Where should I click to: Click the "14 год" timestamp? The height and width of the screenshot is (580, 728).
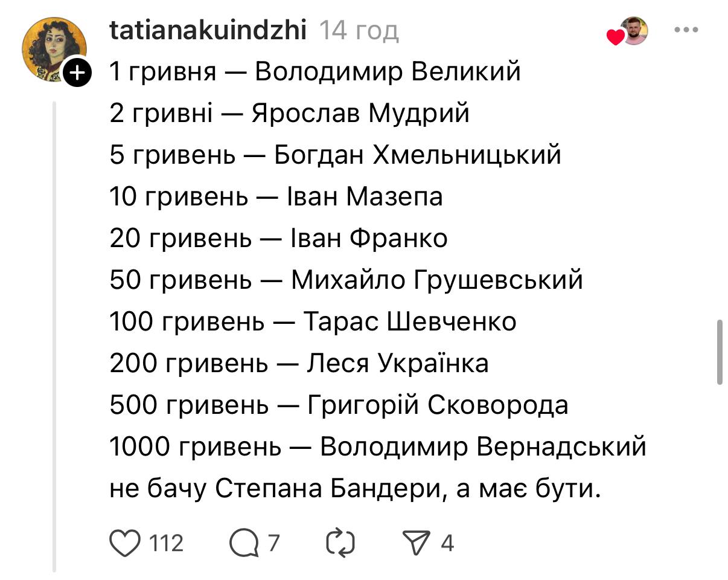coord(359,30)
